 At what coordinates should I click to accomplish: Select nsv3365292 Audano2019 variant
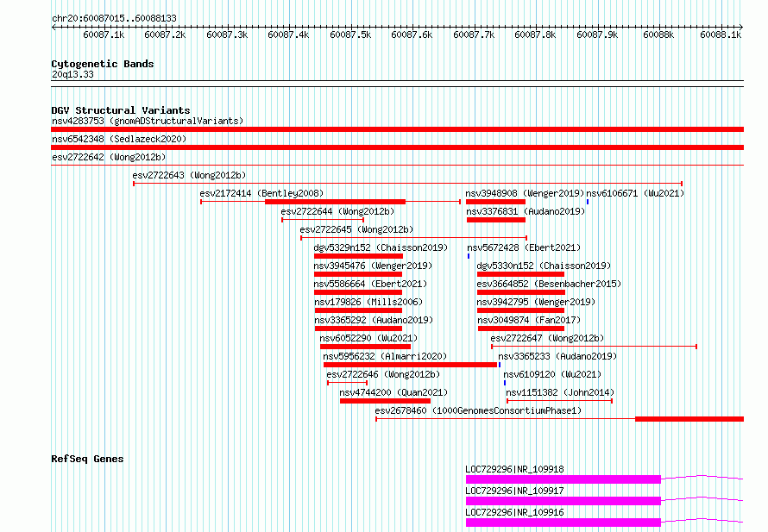coord(374,320)
